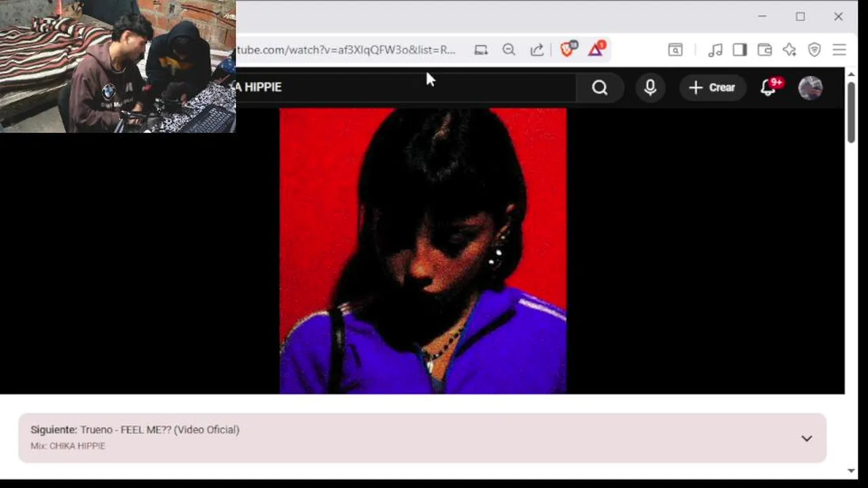This screenshot has width=868, height=488.
Task: Toggle the browser sidebar panel icon
Action: [x=740, y=50]
